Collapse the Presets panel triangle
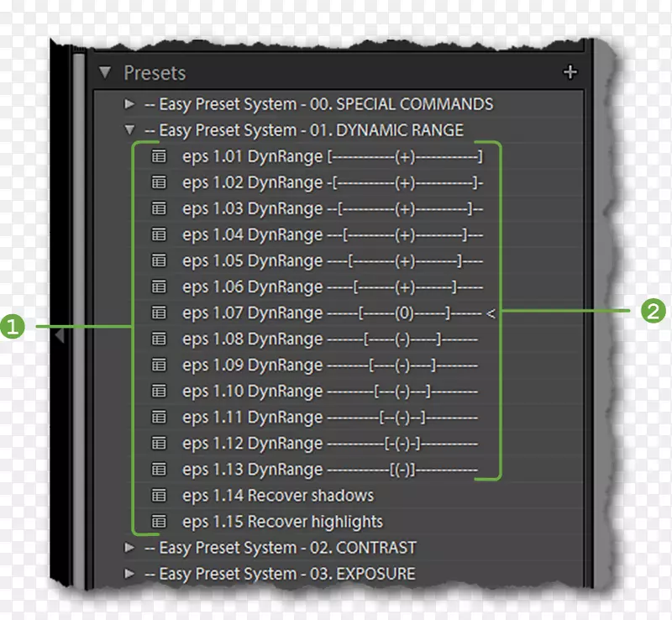672x620 pixels. pyautogui.click(x=104, y=72)
